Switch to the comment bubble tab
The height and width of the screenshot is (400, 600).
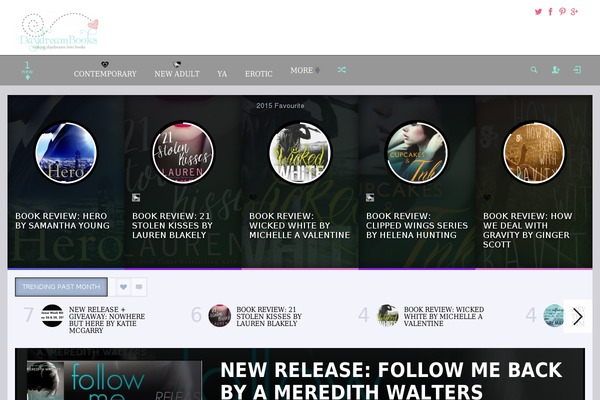pos(139,287)
